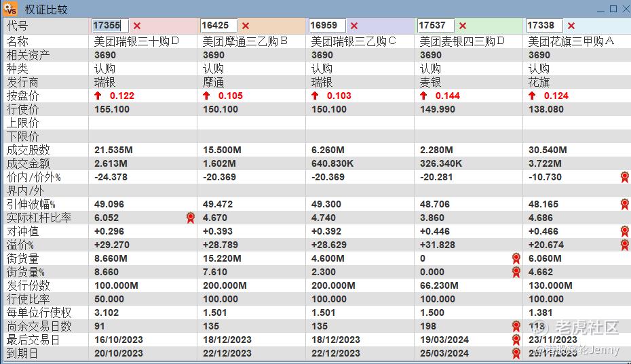Click the 尚余交易日数 row label

tap(39, 326)
